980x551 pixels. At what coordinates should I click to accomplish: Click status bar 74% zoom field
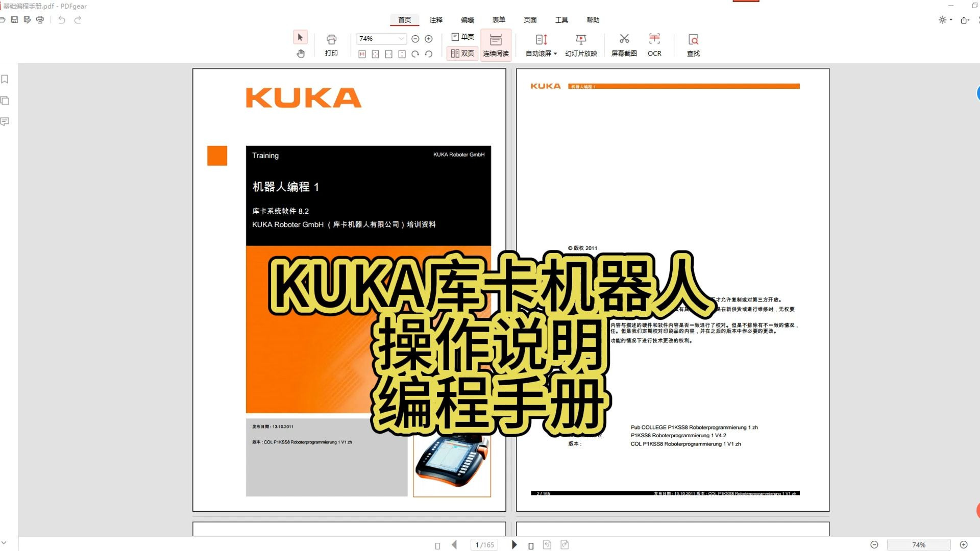click(x=919, y=545)
